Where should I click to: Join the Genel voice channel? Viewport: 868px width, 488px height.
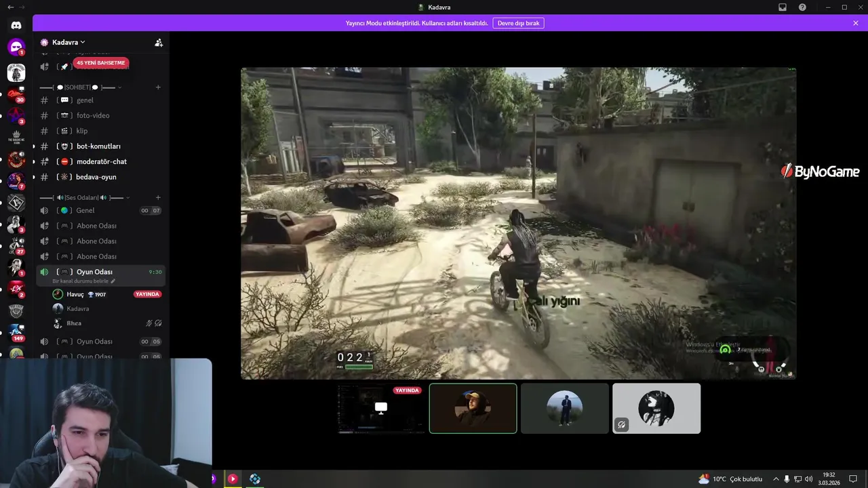(100, 210)
